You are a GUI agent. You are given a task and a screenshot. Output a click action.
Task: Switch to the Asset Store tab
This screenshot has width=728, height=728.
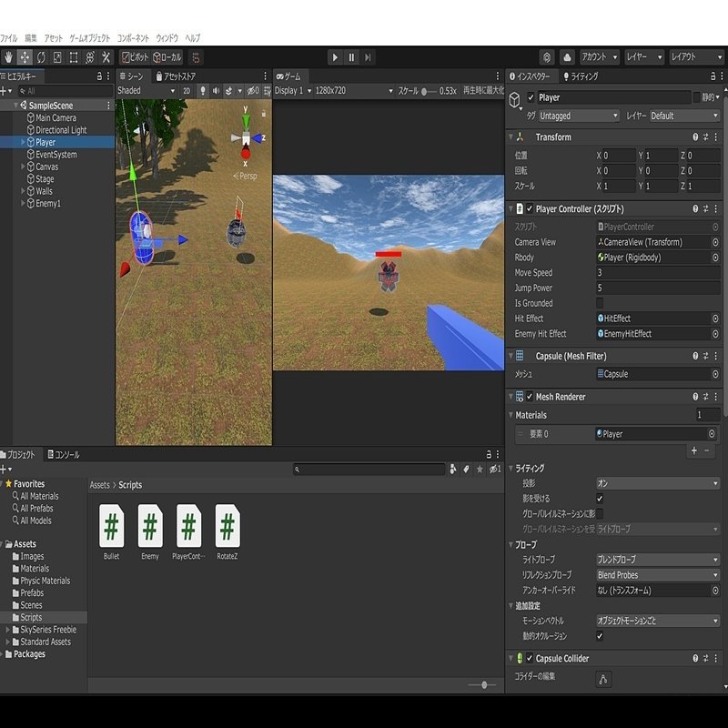click(176, 76)
